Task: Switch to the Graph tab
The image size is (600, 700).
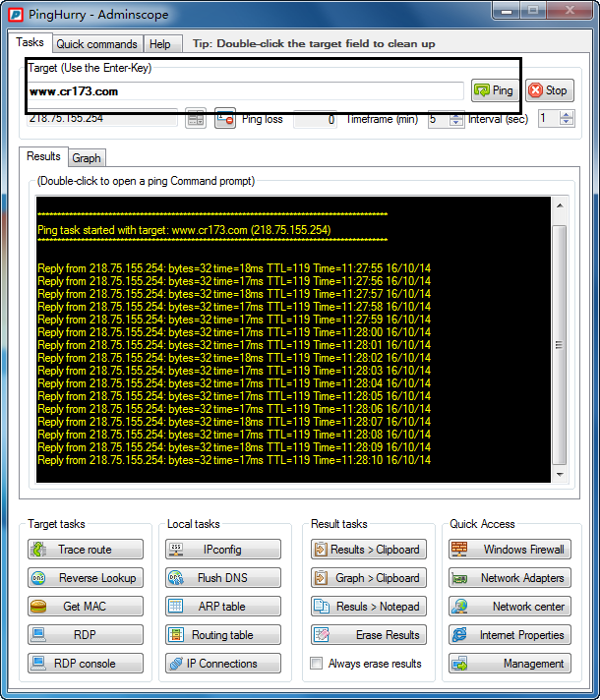Action: (x=87, y=158)
